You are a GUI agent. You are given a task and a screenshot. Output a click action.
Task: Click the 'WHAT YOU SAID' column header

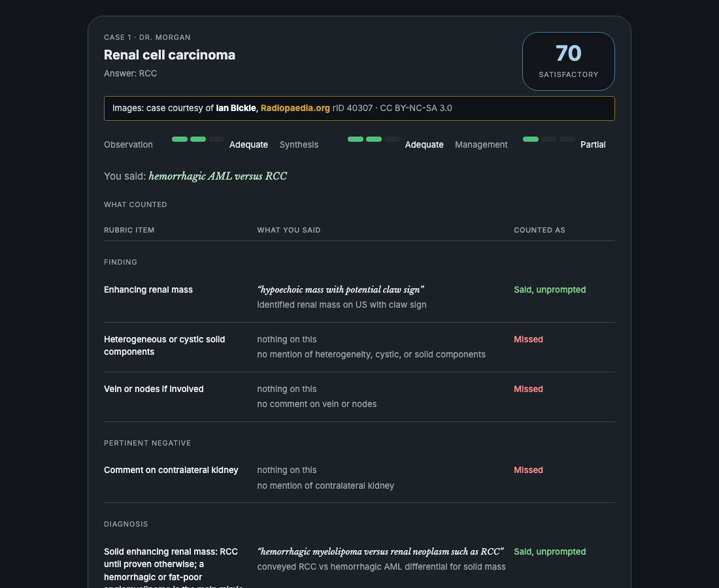coord(288,230)
